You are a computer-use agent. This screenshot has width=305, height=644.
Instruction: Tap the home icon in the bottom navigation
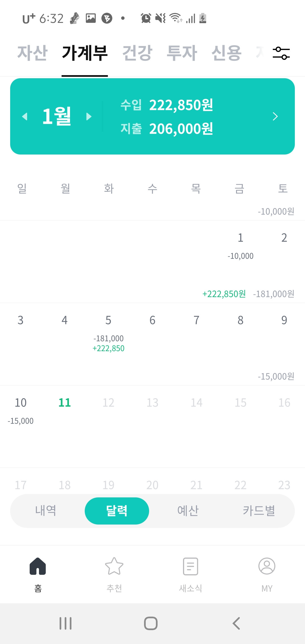[38, 566]
